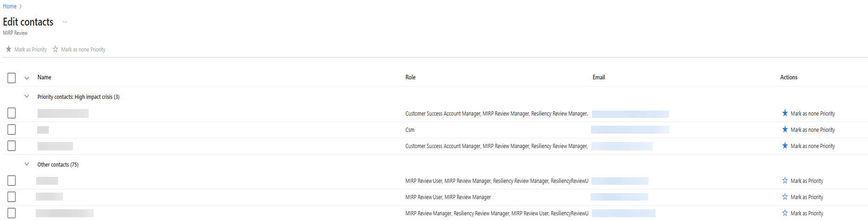
Task: Collapse the Priority contacts: High impact crisis group
Action: pos(26,97)
